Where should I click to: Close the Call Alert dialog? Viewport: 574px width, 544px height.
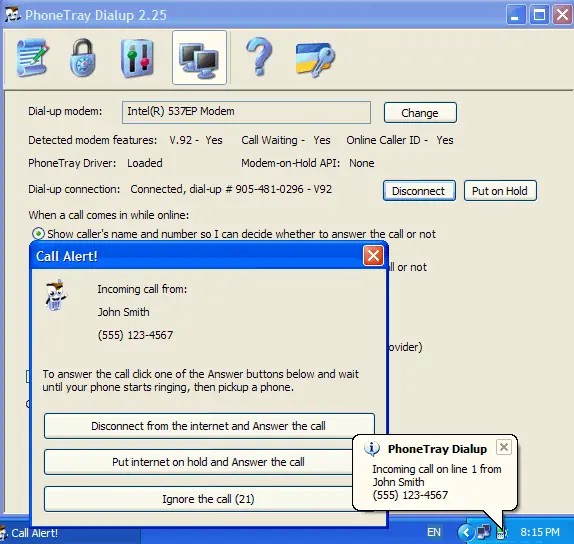[373, 256]
